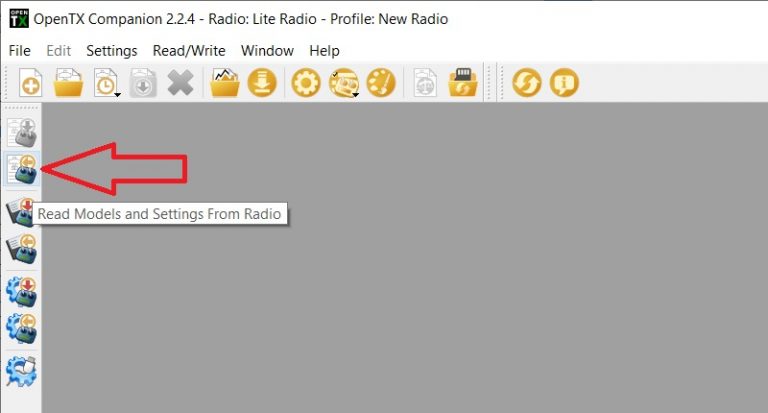Open the Read/Write menu

click(x=189, y=50)
